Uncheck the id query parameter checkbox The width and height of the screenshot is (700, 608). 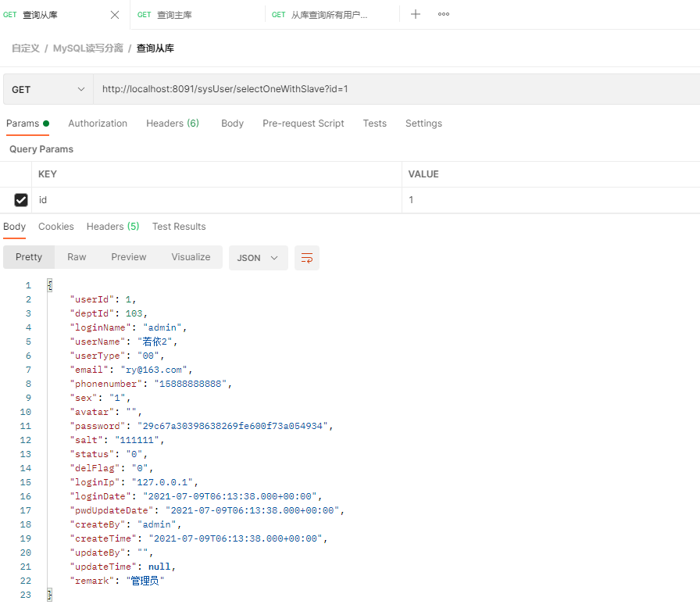coord(21,199)
